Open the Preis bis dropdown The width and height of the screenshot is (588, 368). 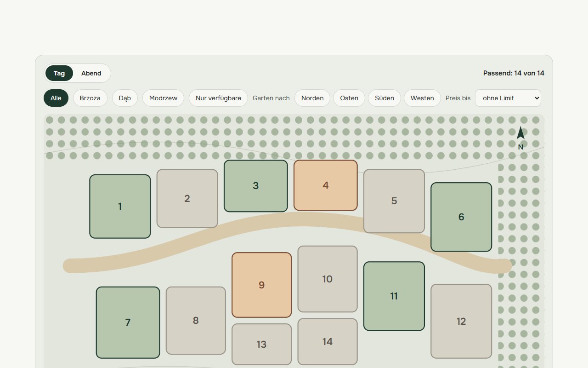pyautogui.click(x=508, y=98)
